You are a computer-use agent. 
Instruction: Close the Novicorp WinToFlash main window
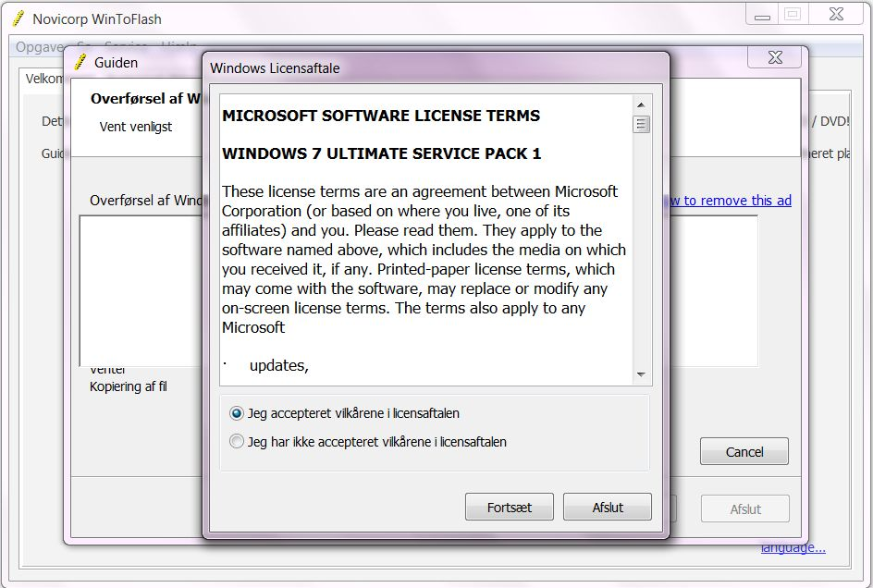tap(836, 14)
